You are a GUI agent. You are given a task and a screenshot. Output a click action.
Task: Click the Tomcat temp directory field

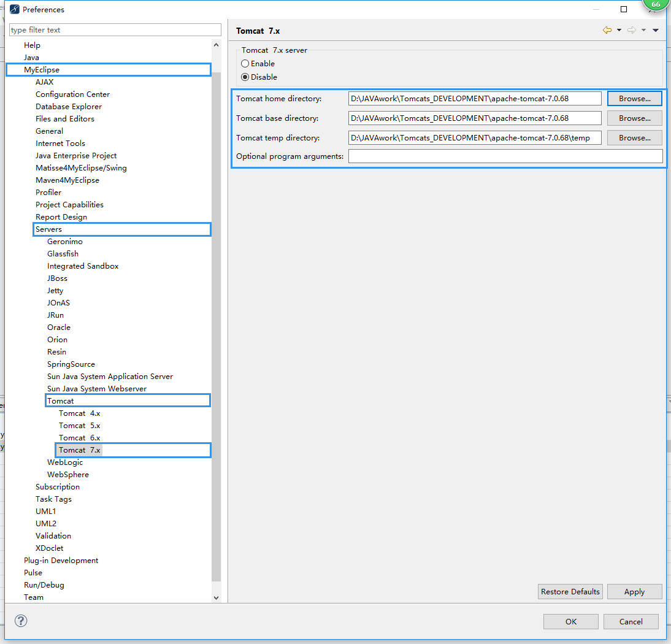click(475, 138)
